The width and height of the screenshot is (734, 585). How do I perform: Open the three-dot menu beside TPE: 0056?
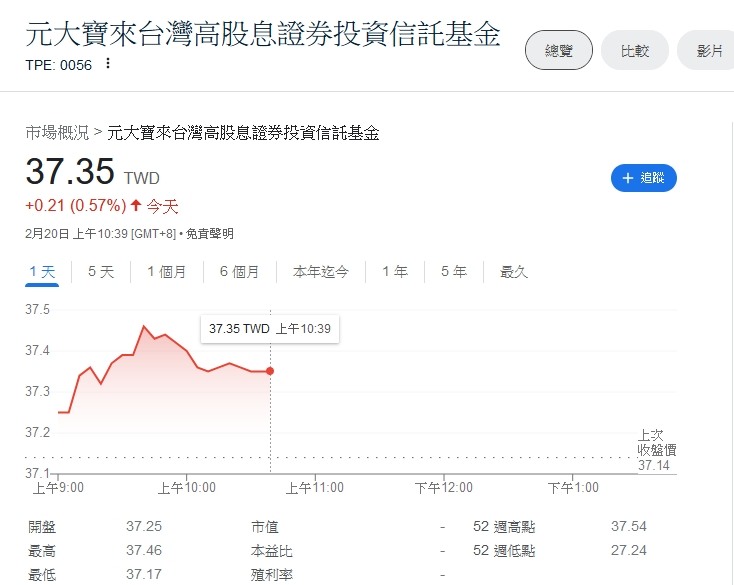(108, 63)
